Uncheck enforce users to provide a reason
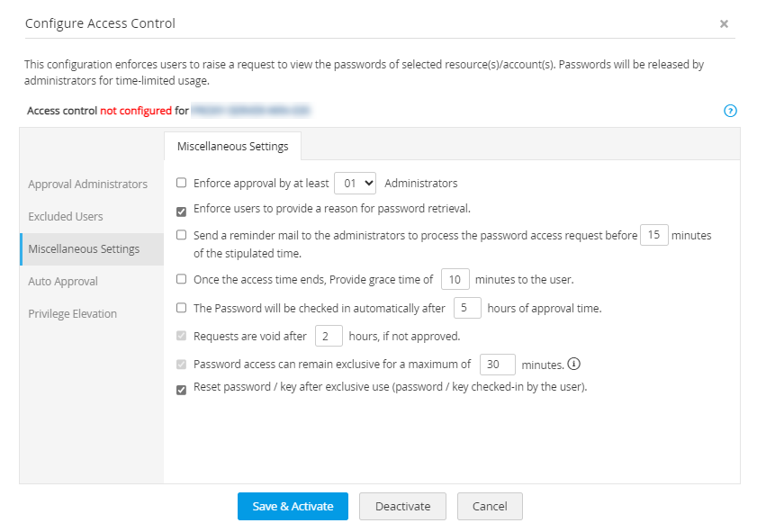 coord(182,210)
